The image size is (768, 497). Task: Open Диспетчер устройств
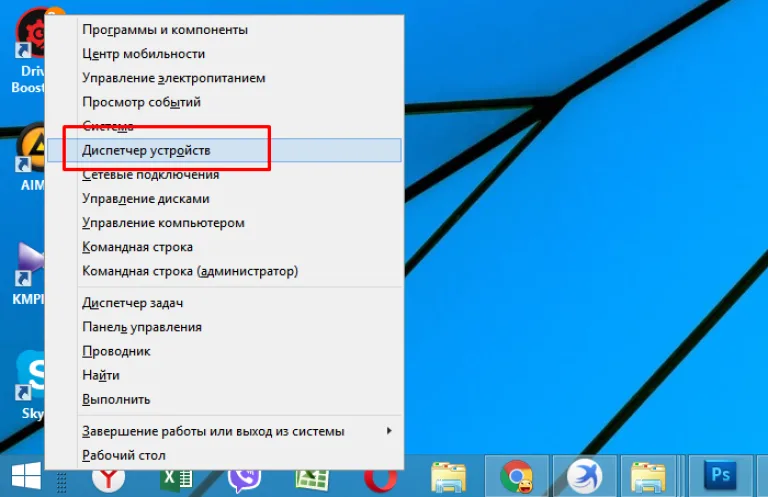[224, 150]
